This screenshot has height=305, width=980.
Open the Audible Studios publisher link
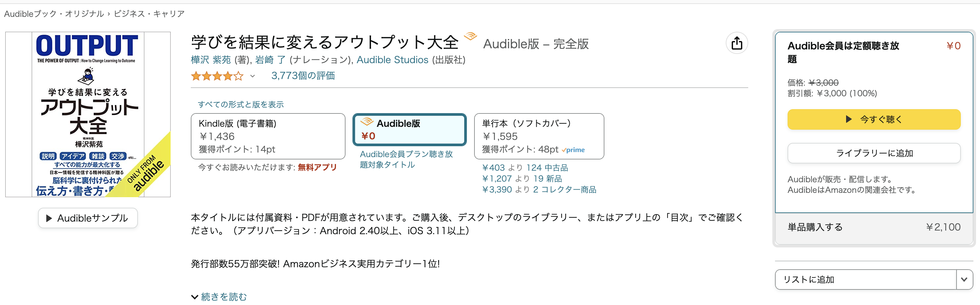point(392,60)
